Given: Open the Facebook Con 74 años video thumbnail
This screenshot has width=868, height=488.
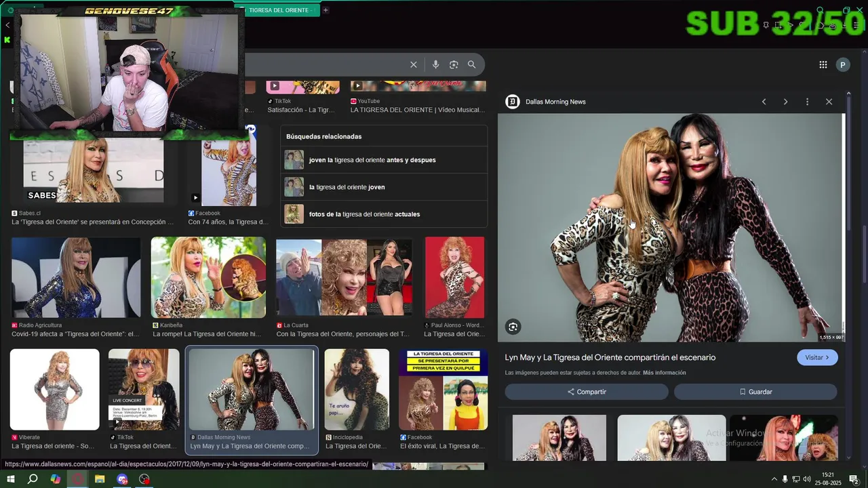Looking at the screenshot, I should tap(229, 170).
